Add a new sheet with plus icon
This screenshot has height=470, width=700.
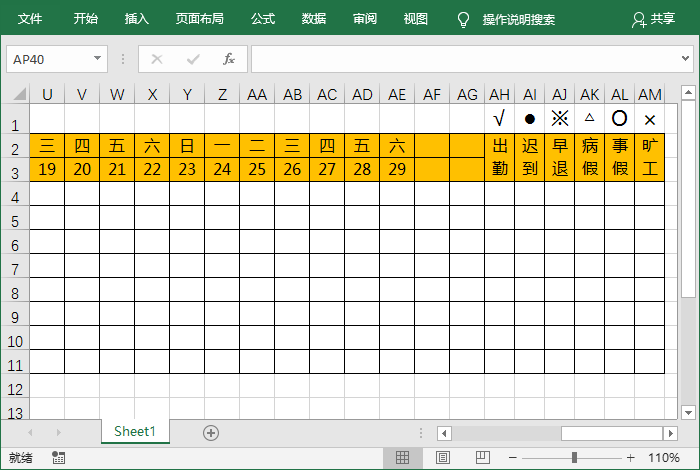click(211, 433)
